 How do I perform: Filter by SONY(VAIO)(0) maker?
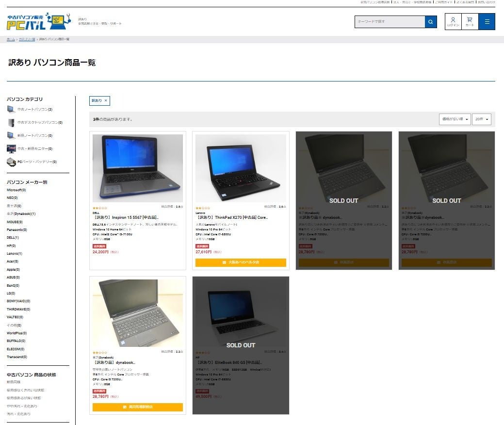[18, 301]
